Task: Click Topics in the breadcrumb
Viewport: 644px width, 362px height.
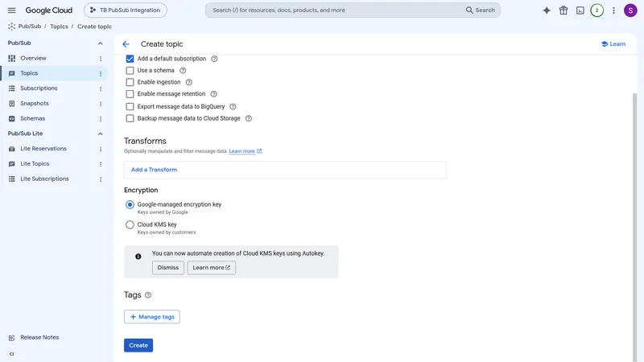Action: [59, 27]
